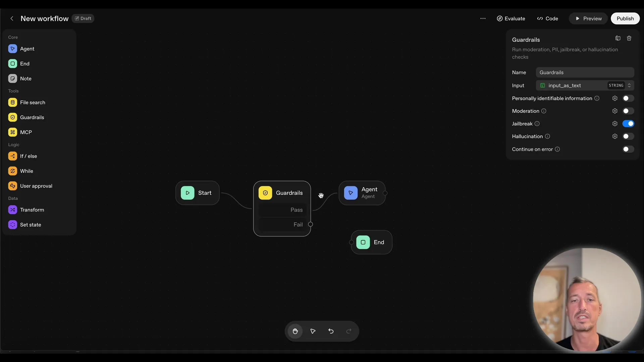Turn on Continue on error switch
Viewport: 644px width, 362px height.
click(x=628, y=149)
